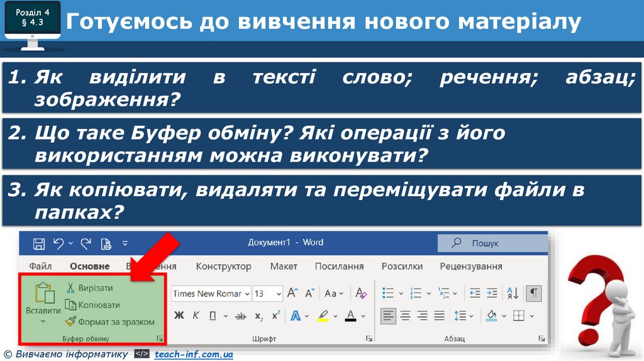Click Increase Font Size icon
The width and height of the screenshot is (644, 361).
292,293
